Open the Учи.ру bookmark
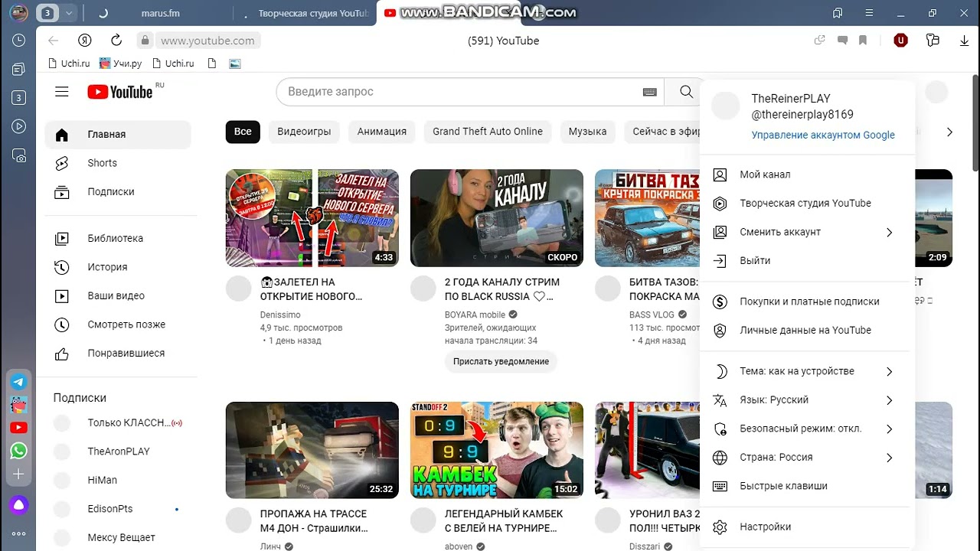This screenshot has width=980, height=551. pos(119,64)
